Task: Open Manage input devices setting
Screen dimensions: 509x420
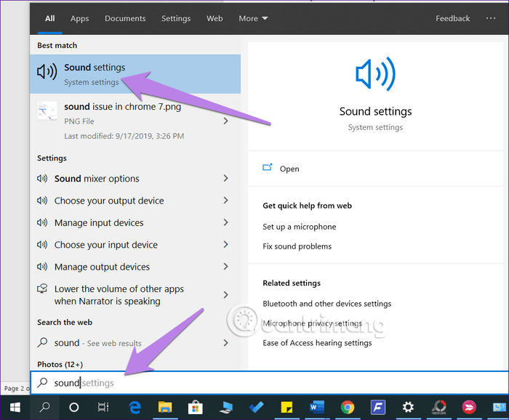Action: click(99, 223)
